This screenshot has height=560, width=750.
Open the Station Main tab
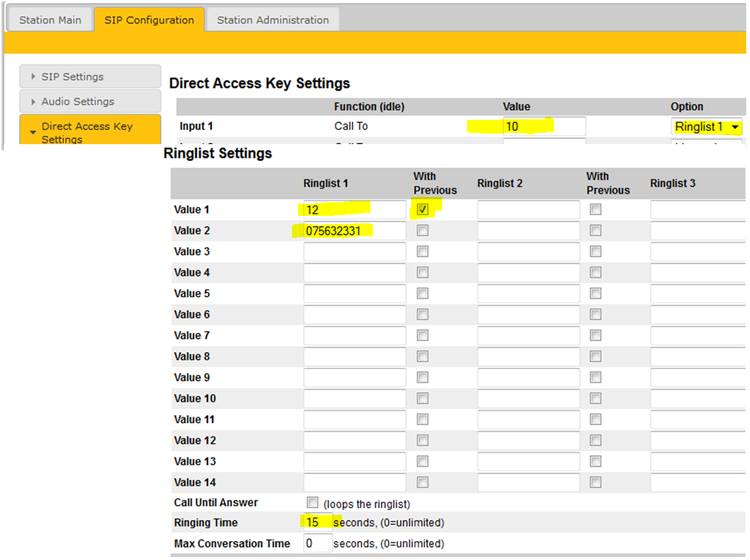50,20
